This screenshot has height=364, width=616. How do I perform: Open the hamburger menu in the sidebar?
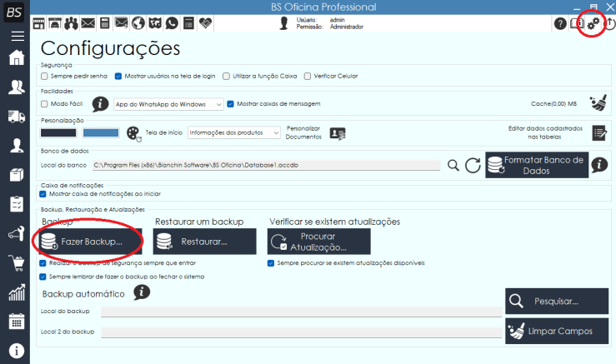[x=15, y=36]
